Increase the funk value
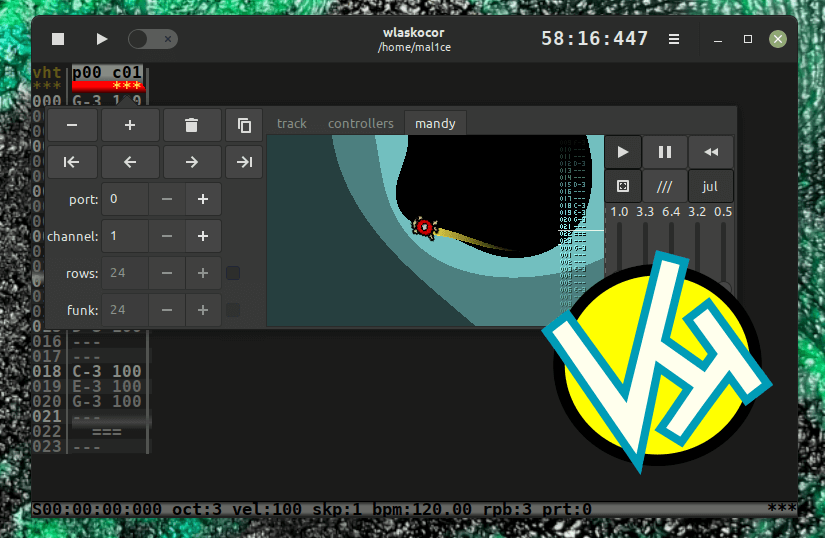The image size is (825, 538). click(203, 310)
